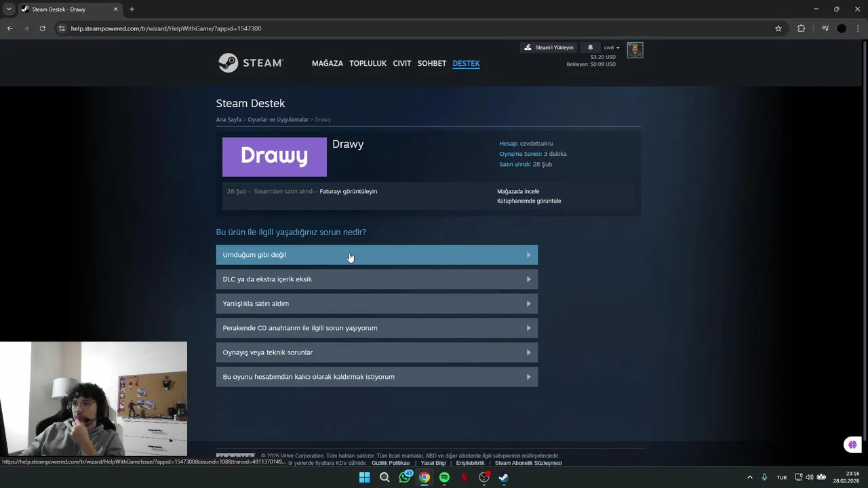The image size is (868, 488).
Task: Expand arrow on 'DLC ya da ekstra içerik eksik'
Action: click(x=528, y=279)
